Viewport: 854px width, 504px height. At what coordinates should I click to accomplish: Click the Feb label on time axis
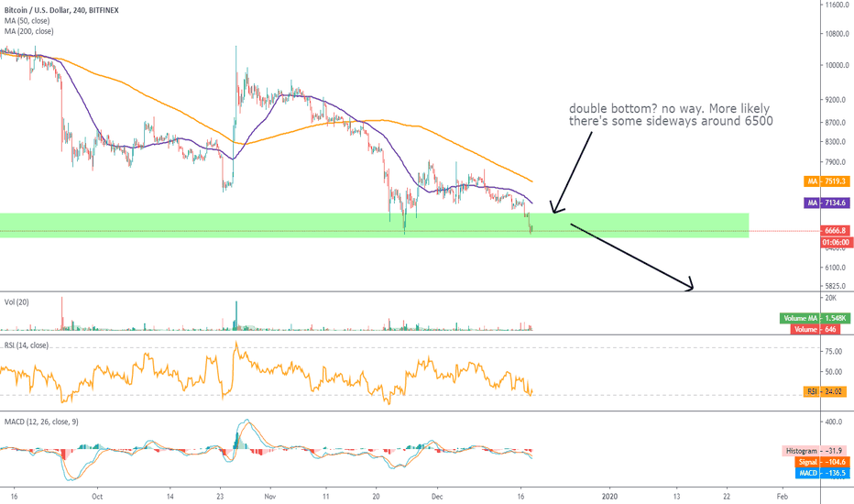coord(783,497)
